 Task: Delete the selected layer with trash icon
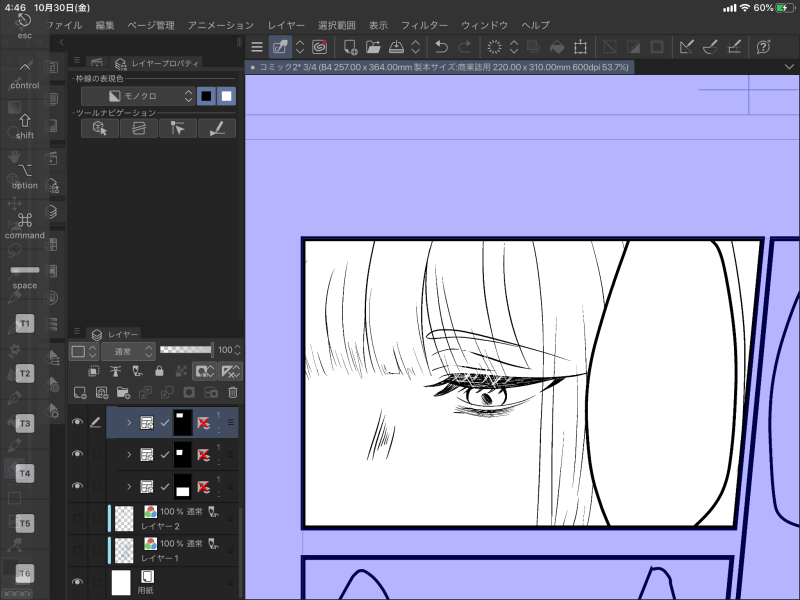[x=233, y=392]
